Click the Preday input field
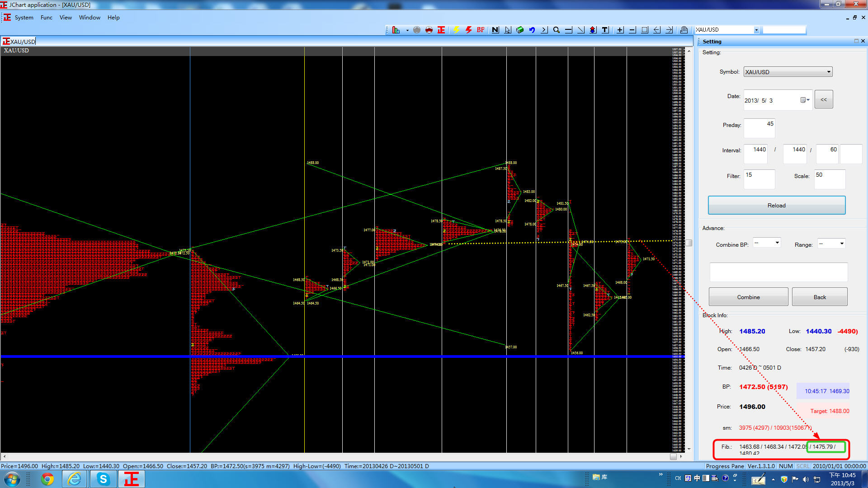The height and width of the screenshot is (488, 868). pos(759,128)
